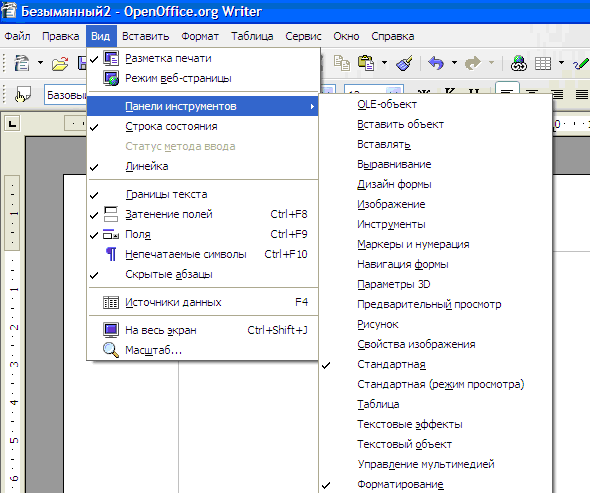Enable the Параметры 3D toolbar
590x493 pixels.
pos(436,284)
